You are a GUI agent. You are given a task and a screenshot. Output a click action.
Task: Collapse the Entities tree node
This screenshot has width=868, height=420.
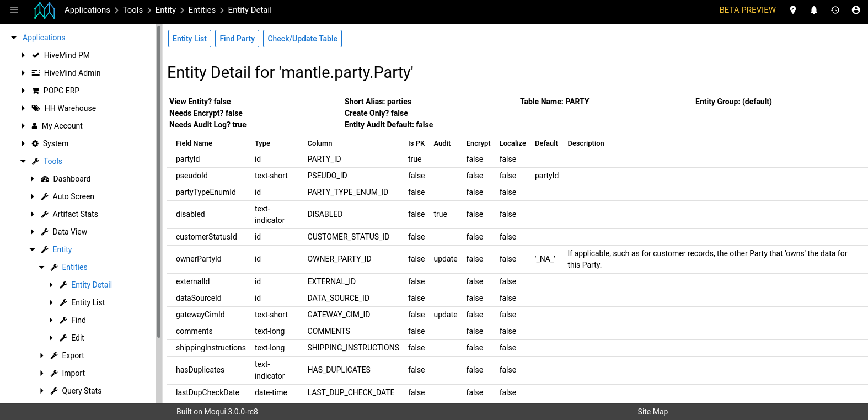[42, 267]
